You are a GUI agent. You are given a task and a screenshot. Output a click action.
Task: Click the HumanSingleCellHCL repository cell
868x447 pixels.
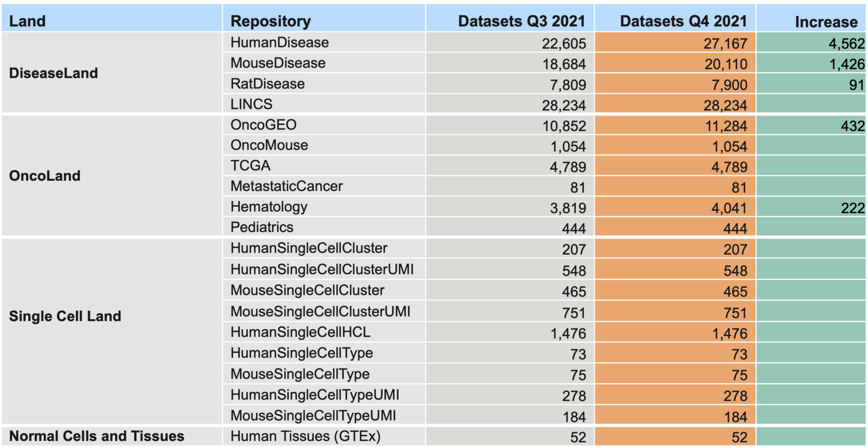click(x=300, y=332)
